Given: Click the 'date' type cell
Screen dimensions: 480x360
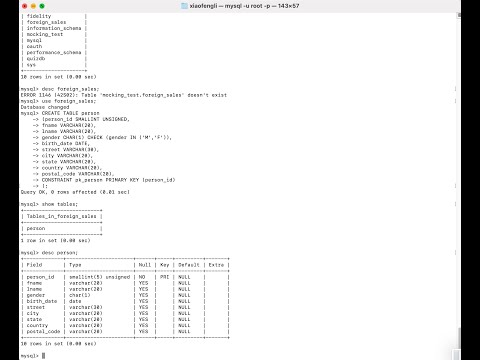Looking at the screenshot, I should point(75,301).
